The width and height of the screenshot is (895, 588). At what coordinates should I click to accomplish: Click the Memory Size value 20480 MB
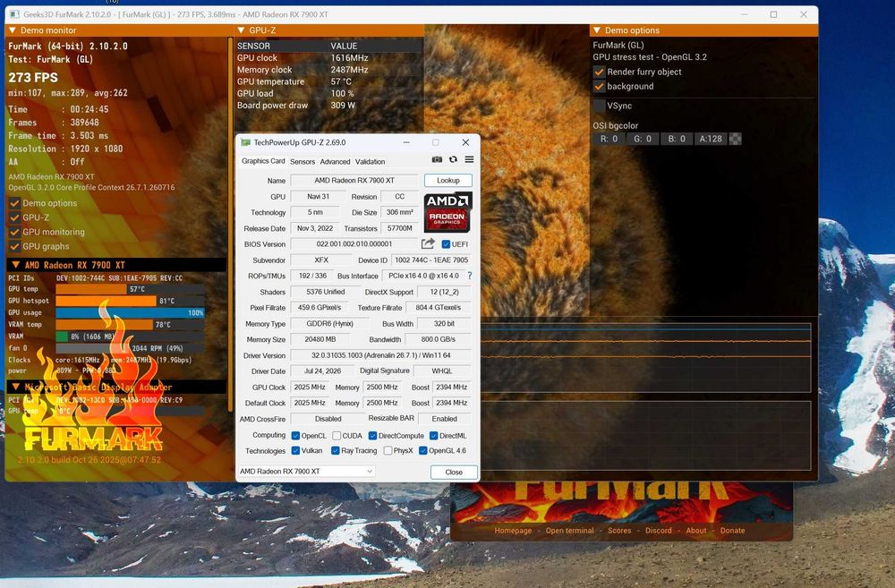320,339
